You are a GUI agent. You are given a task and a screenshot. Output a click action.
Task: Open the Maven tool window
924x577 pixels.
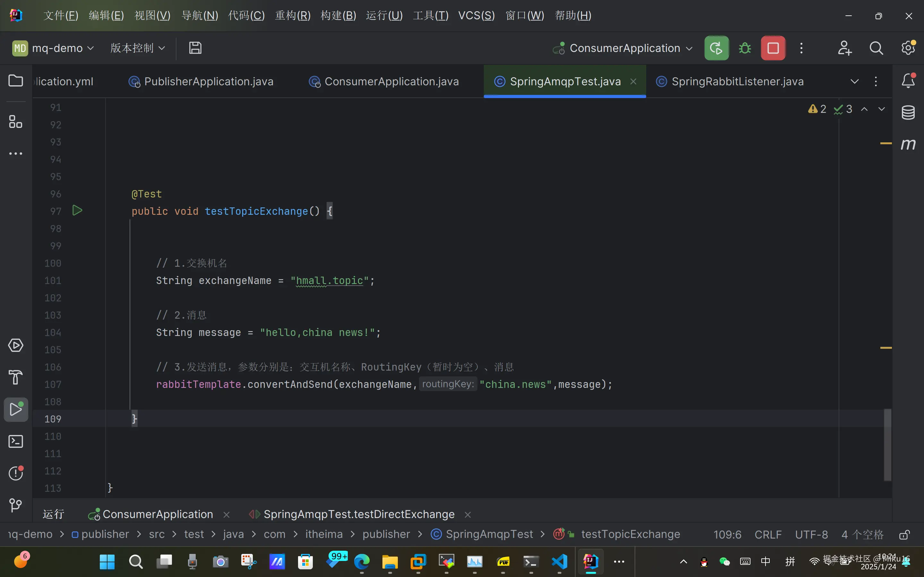click(x=908, y=144)
